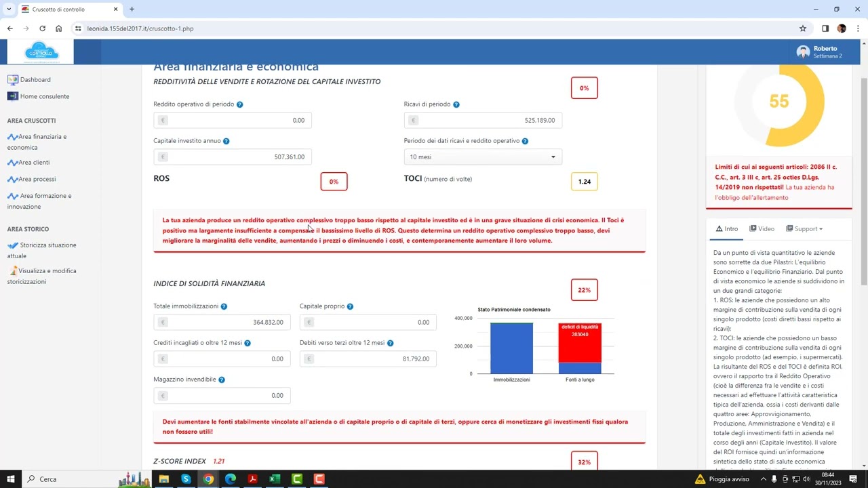Click help icon next to Ricavi di periodo
Image resolution: width=868 pixels, height=488 pixels.
click(x=456, y=104)
